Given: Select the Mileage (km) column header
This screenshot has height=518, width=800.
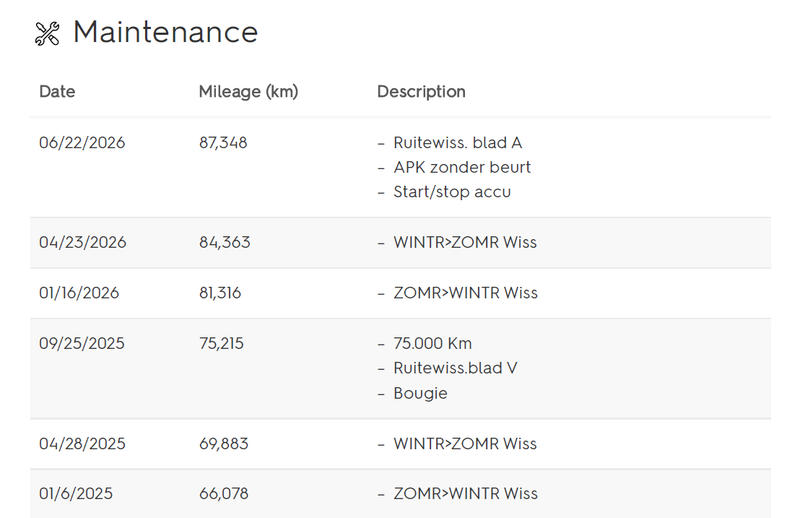Looking at the screenshot, I should point(248,91).
